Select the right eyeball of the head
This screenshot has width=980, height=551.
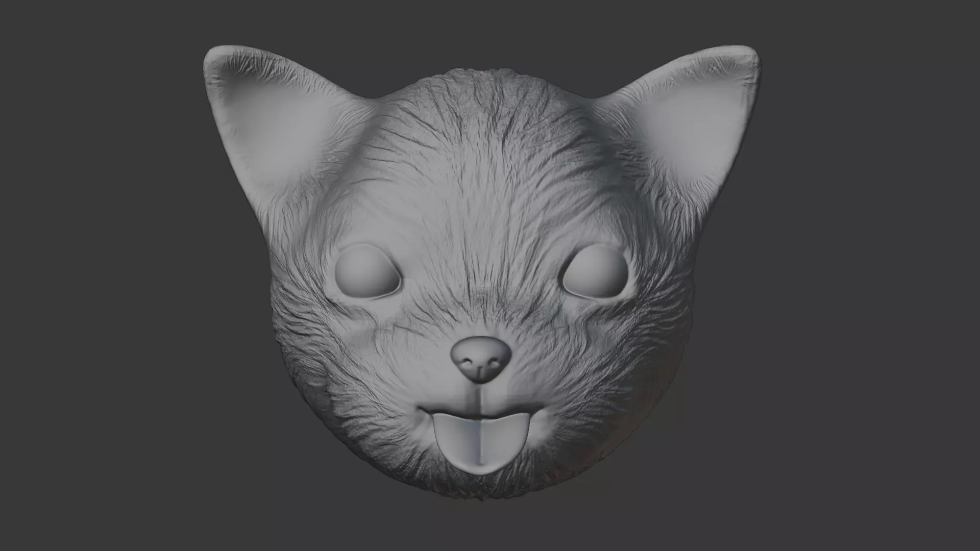596,272
